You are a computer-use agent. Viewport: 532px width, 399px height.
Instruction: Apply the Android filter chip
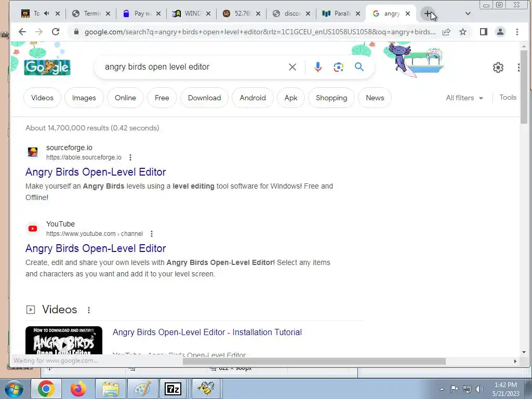tap(253, 98)
